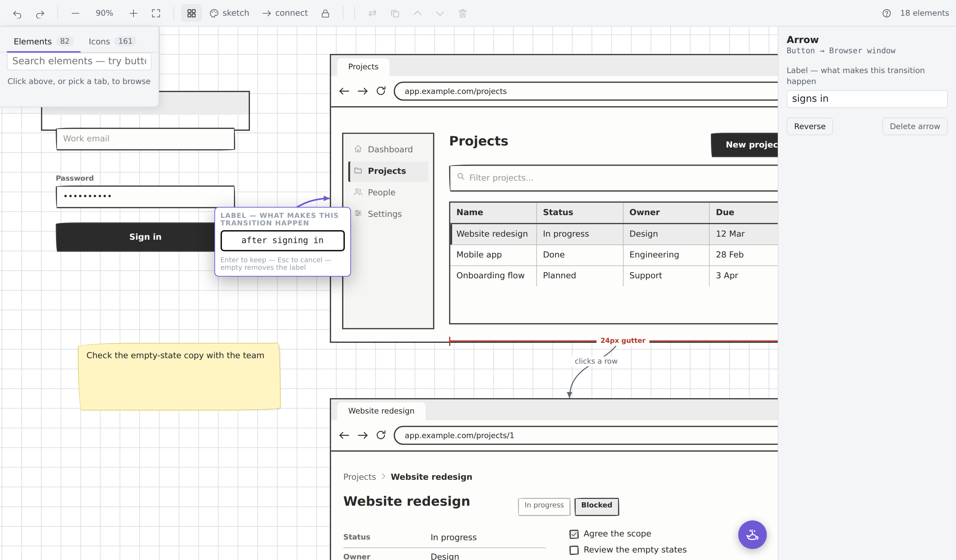Click the Owner column header
This screenshot has height=560, width=956.
click(x=666, y=212)
